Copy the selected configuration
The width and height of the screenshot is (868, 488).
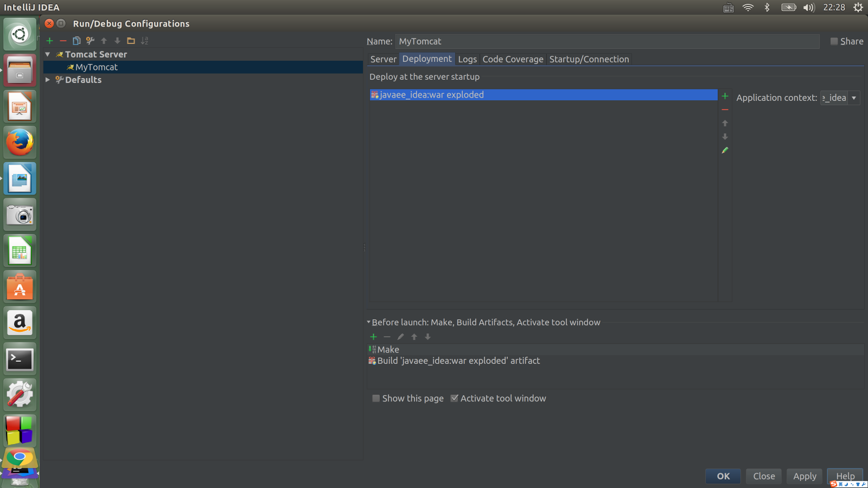click(76, 41)
